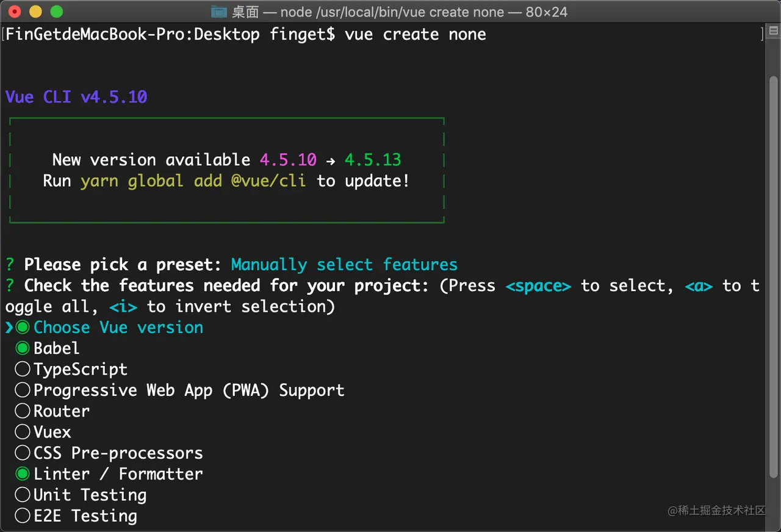Uncheck the Linter / Formatter option
Screen dimensions: 781x532
(x=23, y=474)
